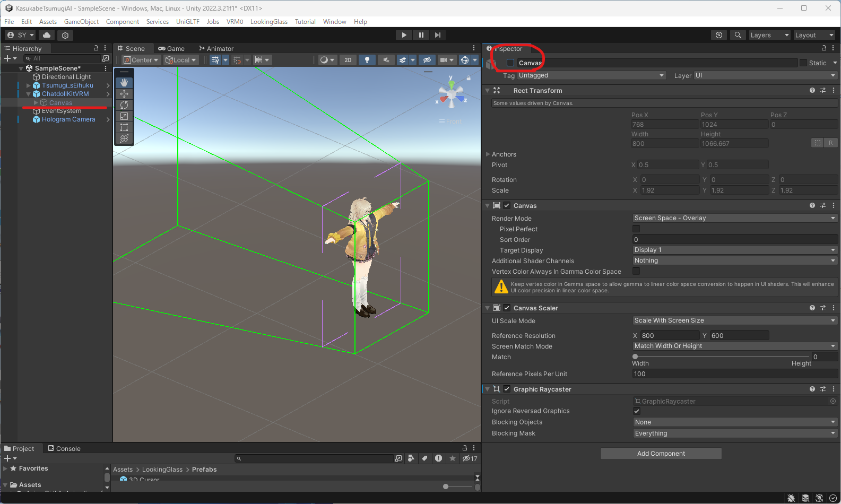Open the Target Display dropdown
This screenshot has height=504, width=841.
pyautogui.click(x=735, y=250)
